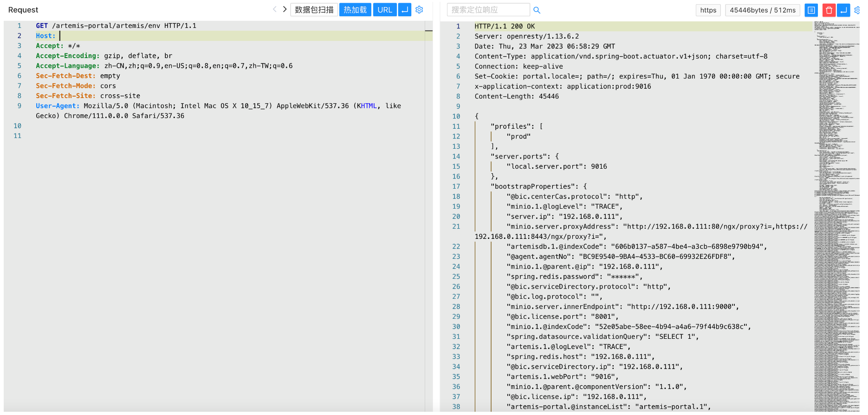Image resolution: width=868 pixels, height=415 pixels.
Task: Open the response details list icon
Action: pyautogui.click(x=811, y=10)
